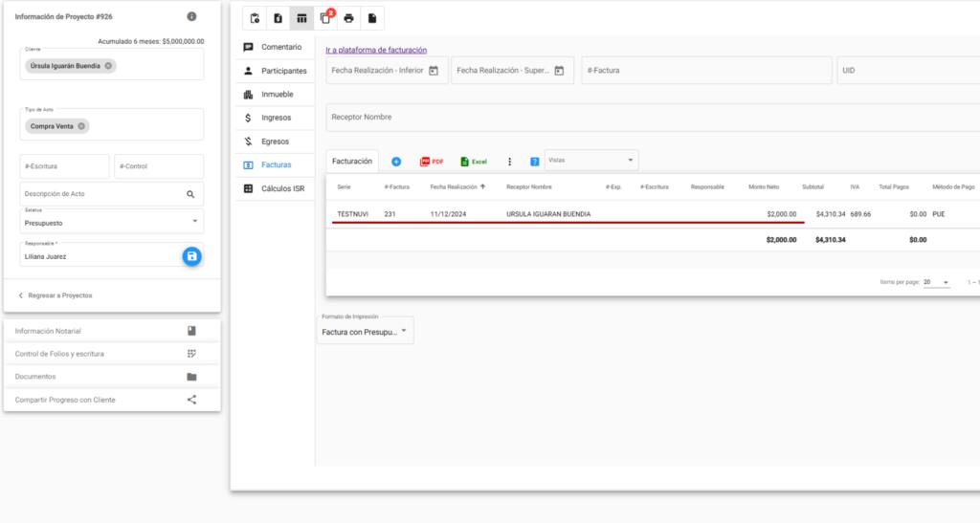Open the Ingresos tab
This screenshot has width=980, height=523.
(275, 118)
